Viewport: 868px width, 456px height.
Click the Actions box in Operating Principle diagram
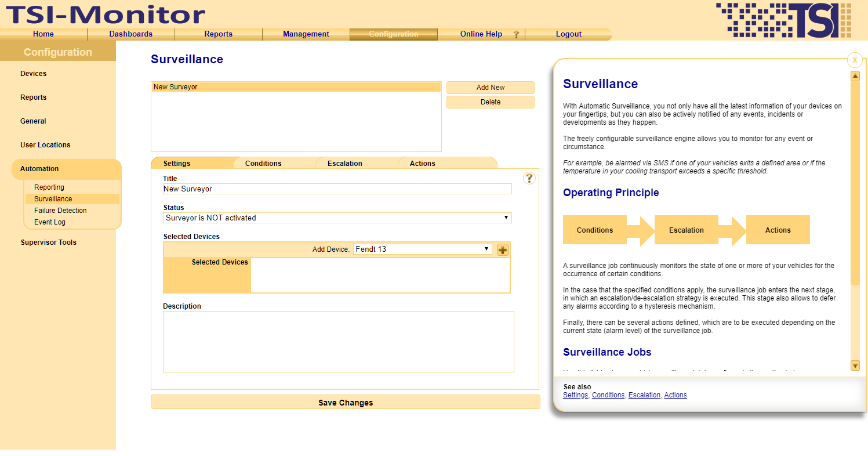point(778,230)
